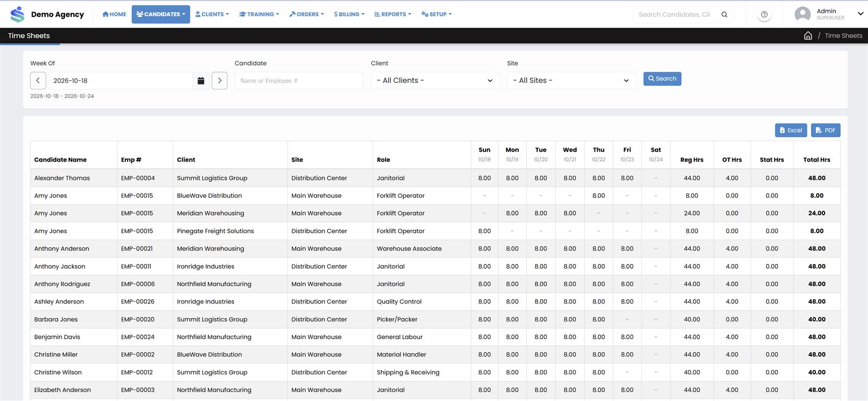
Task: Select Benjamin Davis candidate name
Action: point(57,337)
